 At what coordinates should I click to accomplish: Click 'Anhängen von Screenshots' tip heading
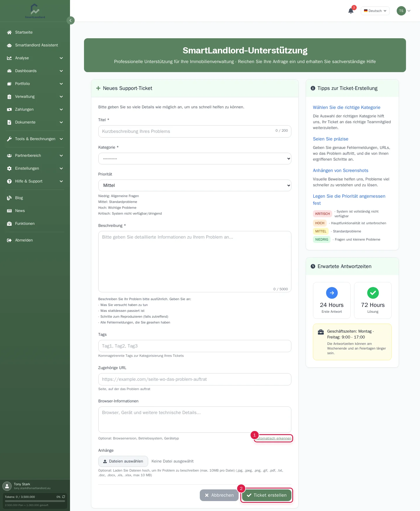point(340,171)
